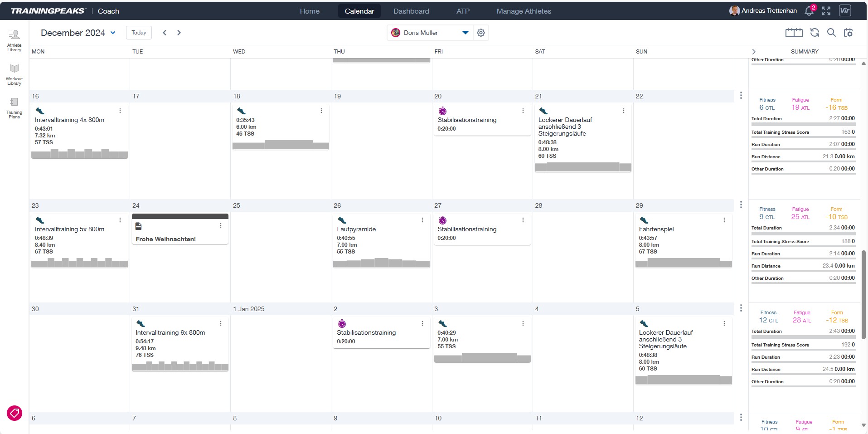Click the pink tag button

(15, 413)
